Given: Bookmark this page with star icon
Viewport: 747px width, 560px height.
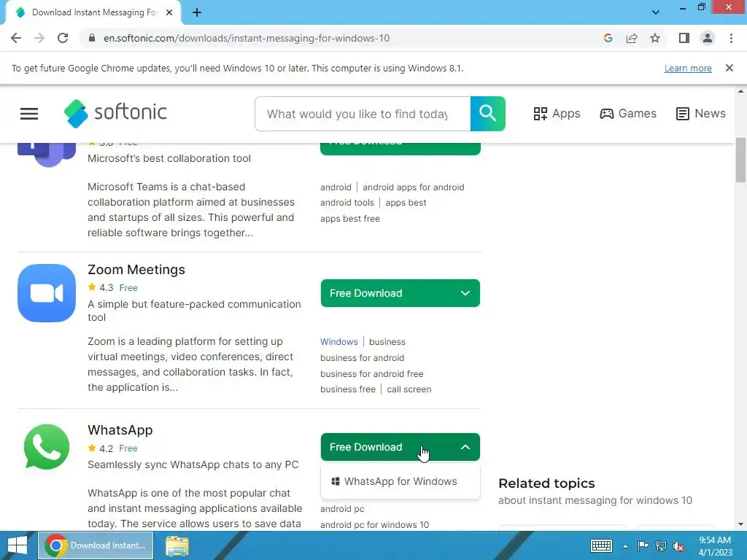Looking at the screenshot, I should [x=655, y=38].
